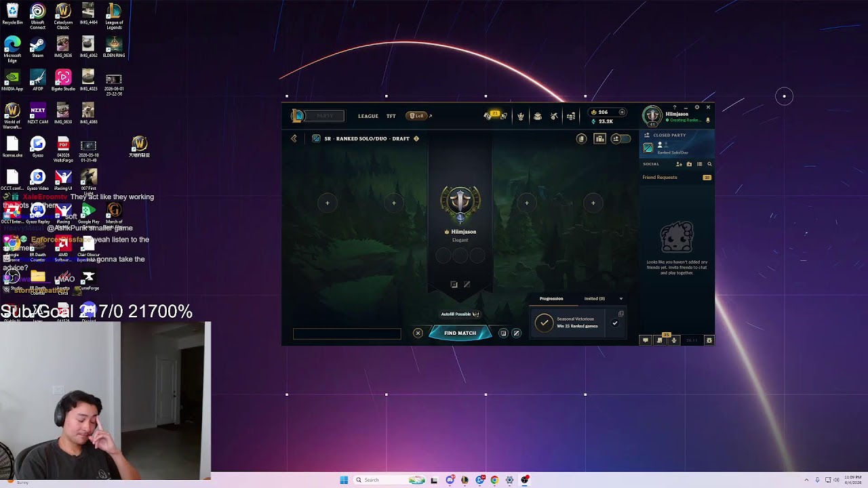868x488 pixels.
Task: Collapse the progression panel with the arrow
Action: (x=620, y=299)
